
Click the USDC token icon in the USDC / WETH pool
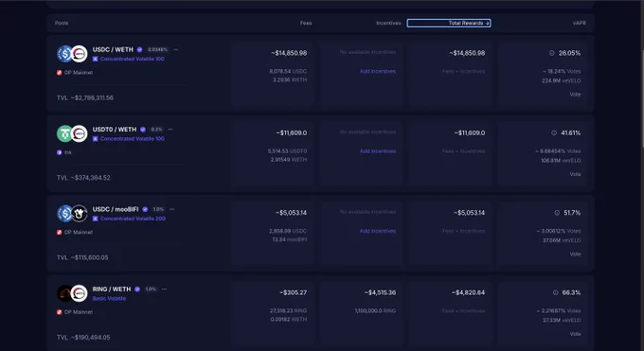64,54
